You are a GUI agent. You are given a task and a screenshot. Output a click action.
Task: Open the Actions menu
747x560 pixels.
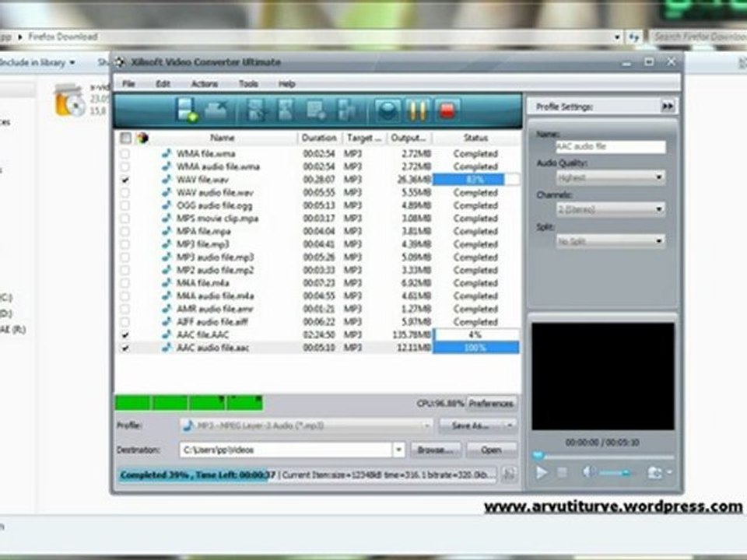coord(205,84)
